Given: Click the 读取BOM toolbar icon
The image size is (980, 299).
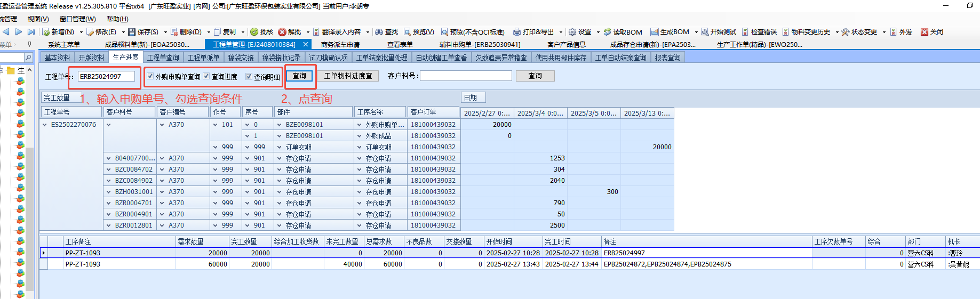Looking at the screenshot, I should pyautogui.click(x=607, y=32).
